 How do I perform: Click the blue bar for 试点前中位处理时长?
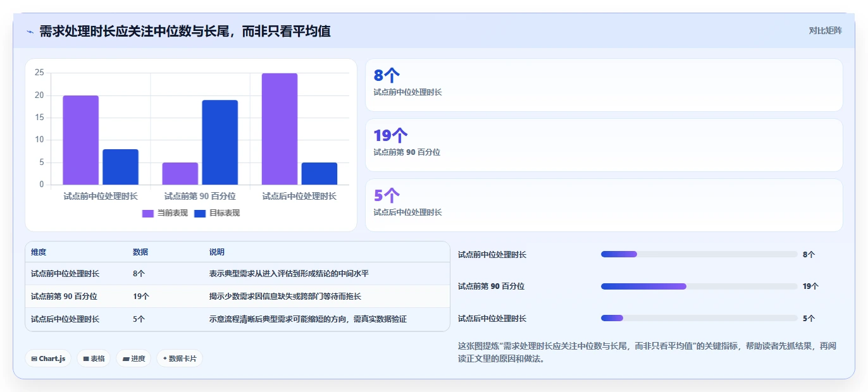click(120, 167)
